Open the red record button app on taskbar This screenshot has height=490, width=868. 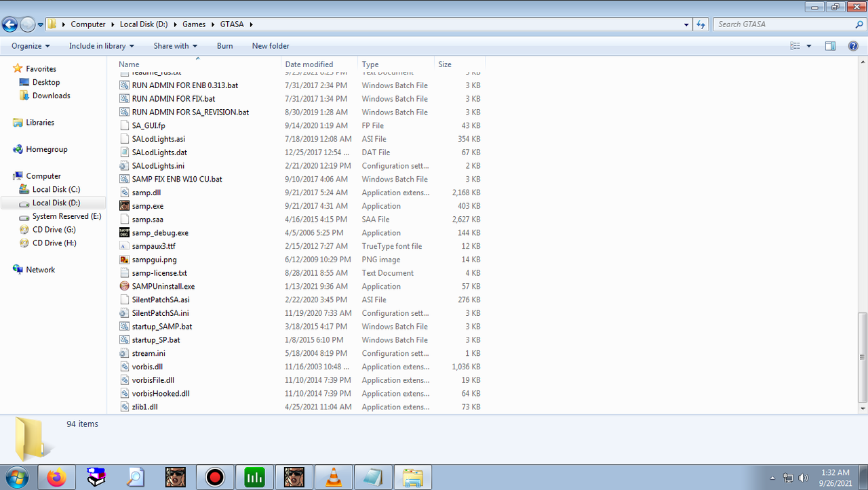215,477
